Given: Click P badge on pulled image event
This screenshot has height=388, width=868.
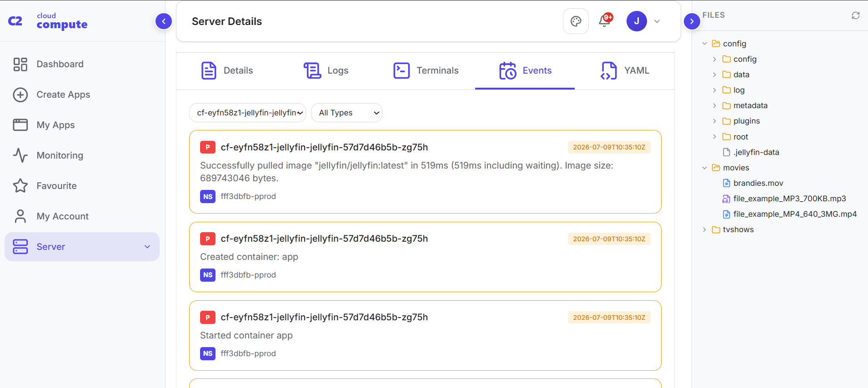Looking at the screenshot, I should 208,147.
